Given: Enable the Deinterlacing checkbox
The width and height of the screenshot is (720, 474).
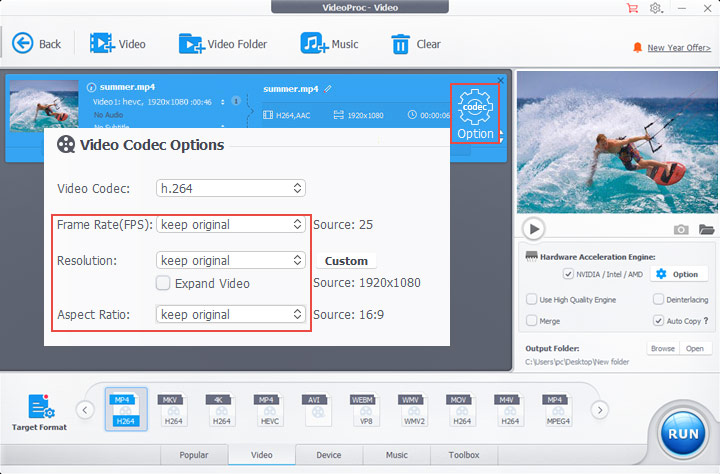Looking at the screenshot, I should [658, 299].
